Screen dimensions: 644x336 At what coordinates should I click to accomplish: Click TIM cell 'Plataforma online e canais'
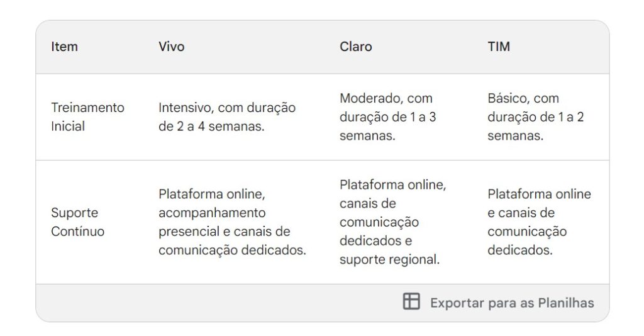(539, 203)
